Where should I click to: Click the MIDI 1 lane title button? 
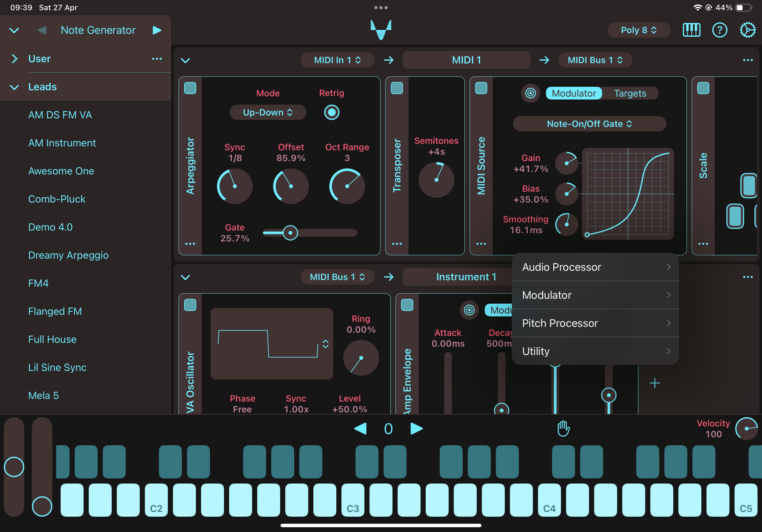click(466, 60)
